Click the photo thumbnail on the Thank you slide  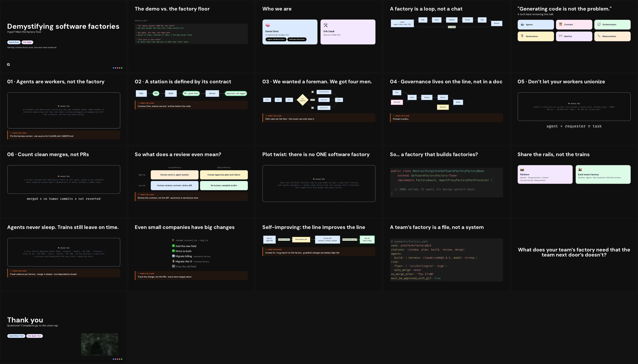(x=99, y=344)
